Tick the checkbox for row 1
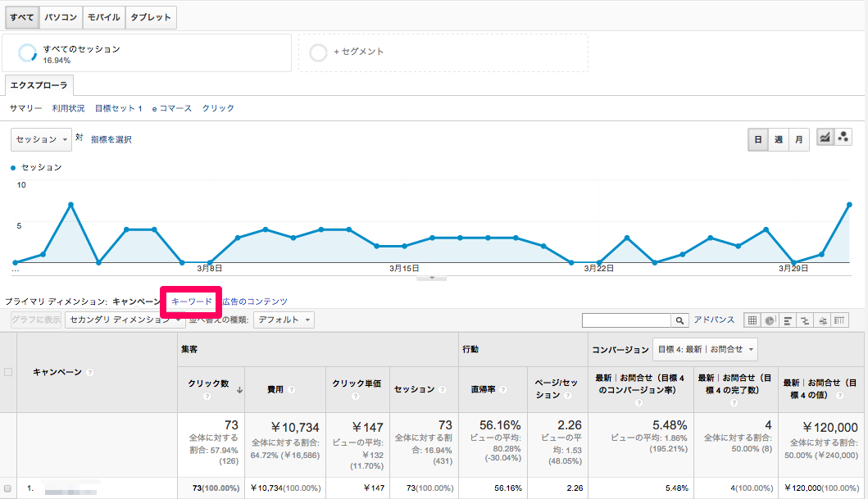This screenshot has height=499, width=868. click(8, 488)
